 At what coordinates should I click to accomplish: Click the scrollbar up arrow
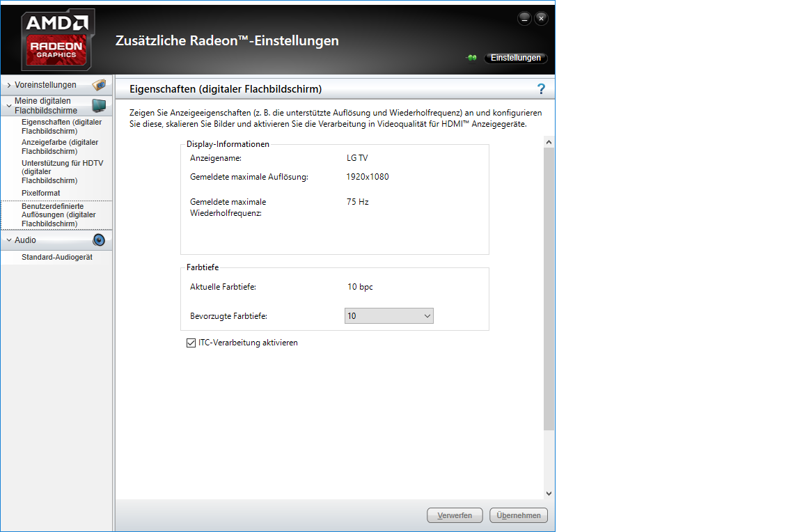(549, 142)
